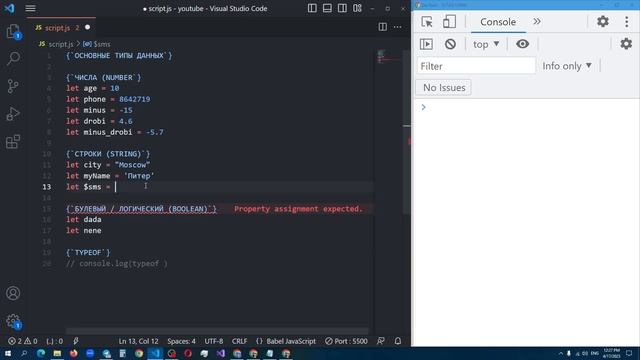Open the errors and warnings status item
This screenshot has width=640, height=360.
[x=23, y=341]
